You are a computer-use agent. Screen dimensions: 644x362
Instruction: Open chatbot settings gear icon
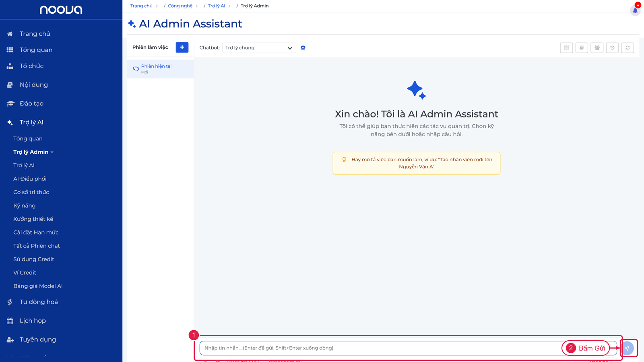(303, 48)
